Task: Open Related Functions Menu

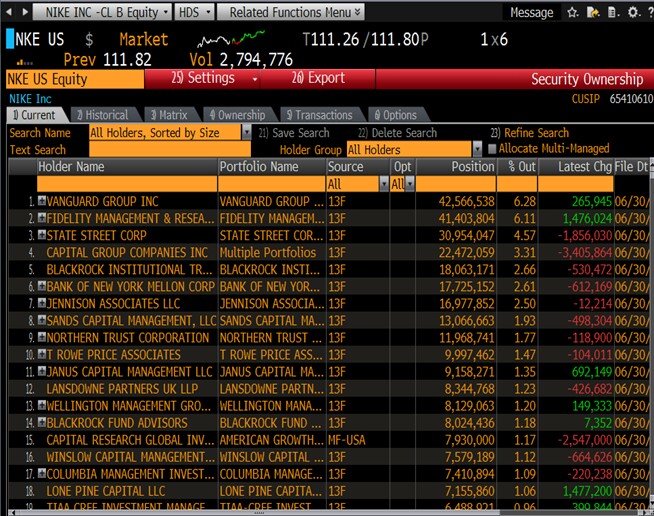Action: click(291, 12)
